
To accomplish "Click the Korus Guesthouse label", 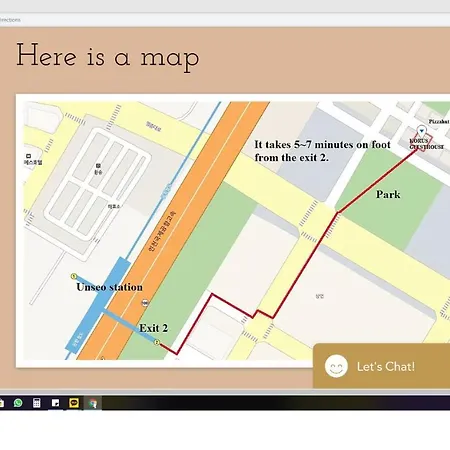I will 426,144.
